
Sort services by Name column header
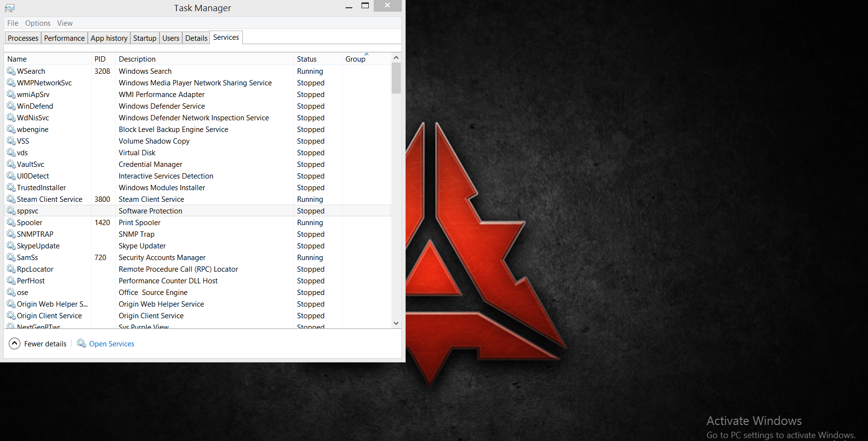point(48,59)
